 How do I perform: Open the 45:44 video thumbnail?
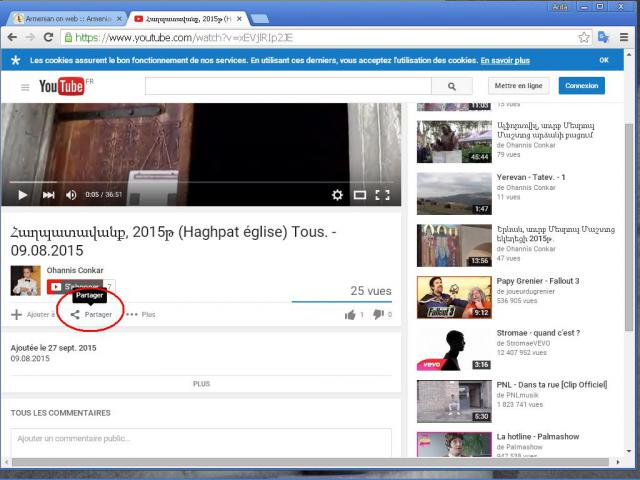pos(454,142)
